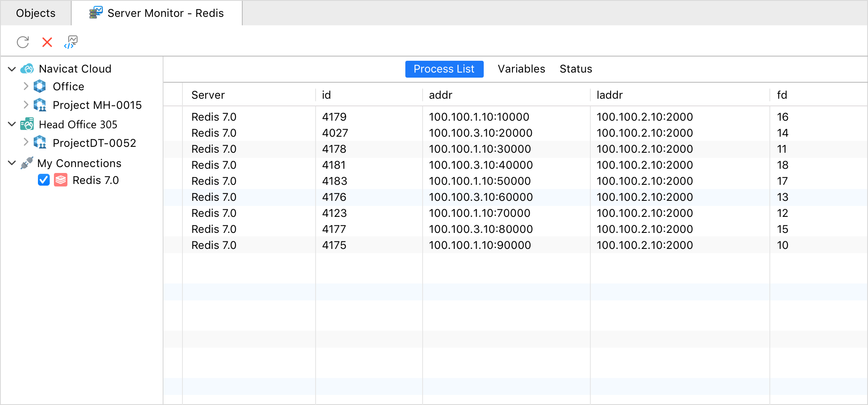Sort by the addr column header
This screenshot has height=405, width=868.
(x=506, y=95)
